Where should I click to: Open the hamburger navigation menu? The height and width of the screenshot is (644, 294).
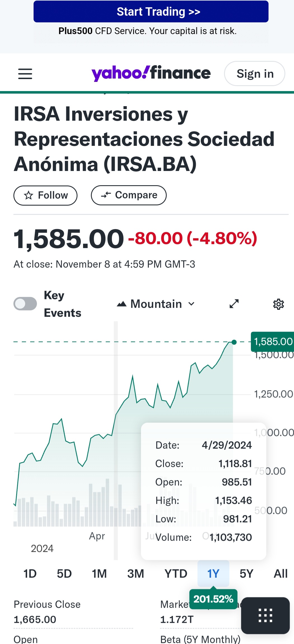25,74
